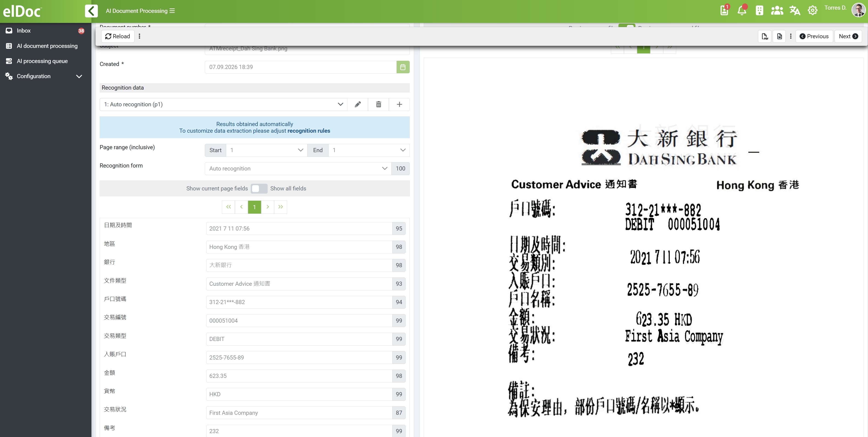
Task: Go to Previous document
Action: 814,36
